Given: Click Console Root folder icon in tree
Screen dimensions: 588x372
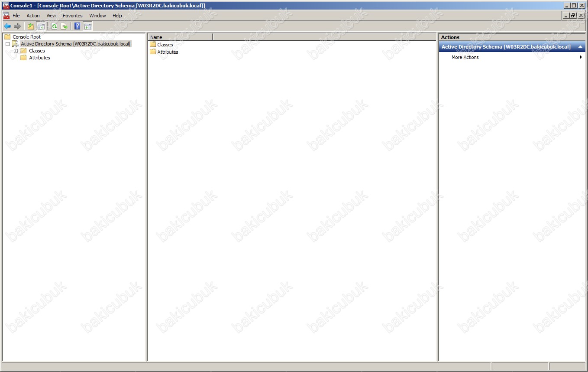Looking at the screenshot, I should (x=7, y=37).
